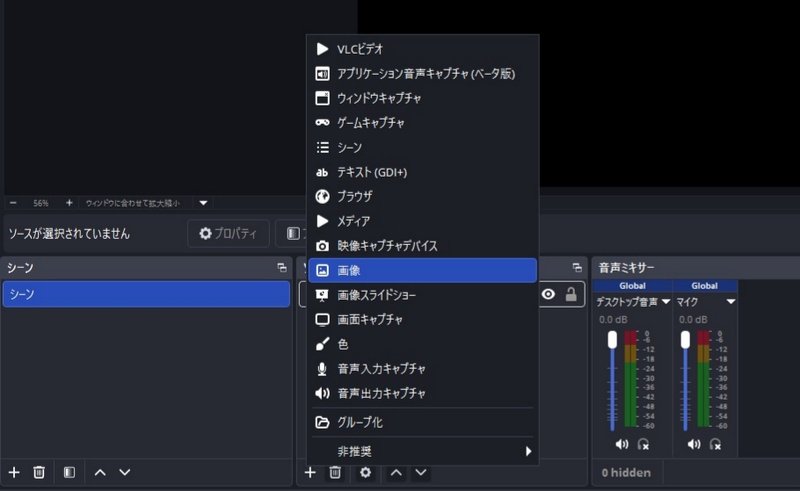Screen dimensions: 800x491
Task: Pick ゲームキャプチャ from source list
Action: pyautogui.click(x=422, y=122)
